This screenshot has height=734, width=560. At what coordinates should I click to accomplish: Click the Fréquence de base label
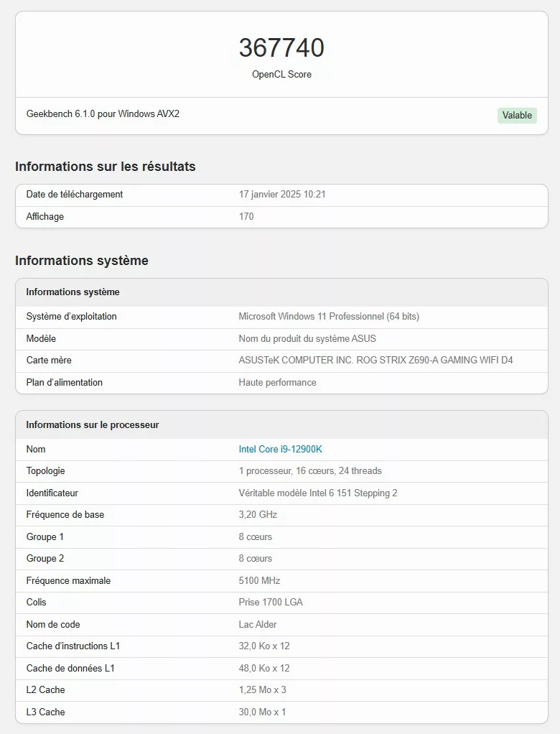[x=65, y=514]
